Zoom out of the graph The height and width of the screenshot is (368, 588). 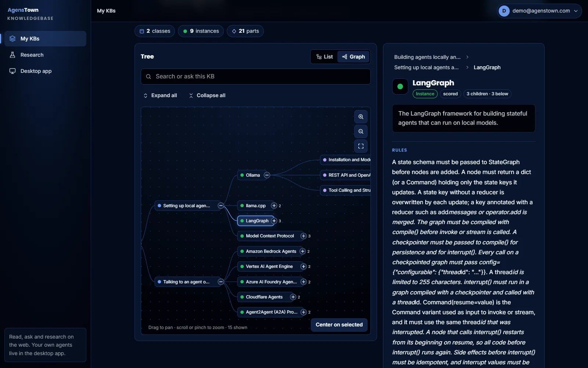click(361, 131)
